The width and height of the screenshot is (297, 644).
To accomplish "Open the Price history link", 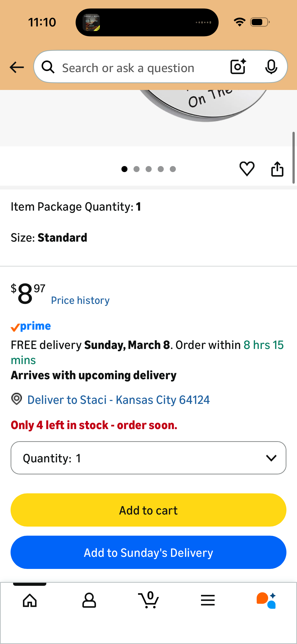I will click(80, 300).
